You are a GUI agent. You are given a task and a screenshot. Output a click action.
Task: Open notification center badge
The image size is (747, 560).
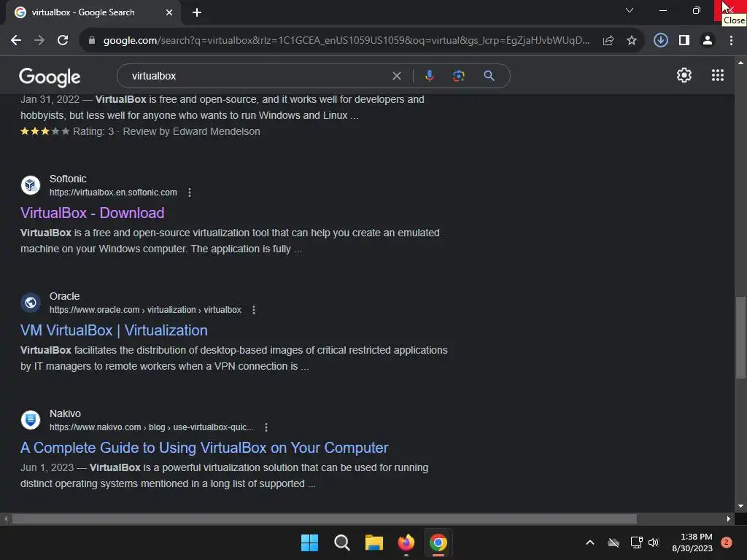726,542
